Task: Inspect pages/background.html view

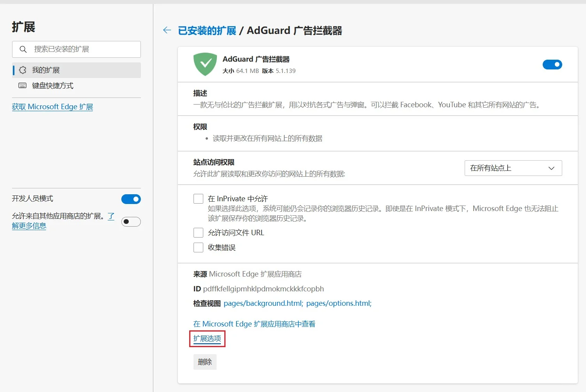Action: click(263, 303)
